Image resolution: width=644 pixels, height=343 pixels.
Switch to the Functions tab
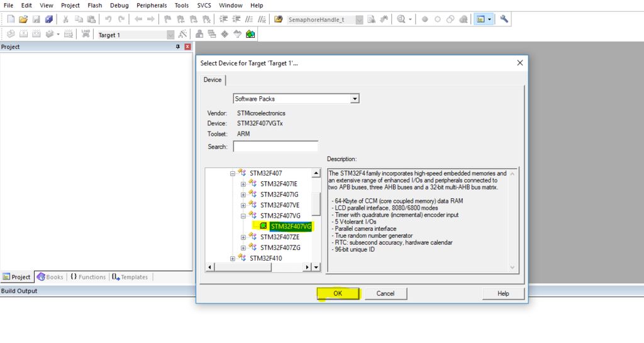88,277
